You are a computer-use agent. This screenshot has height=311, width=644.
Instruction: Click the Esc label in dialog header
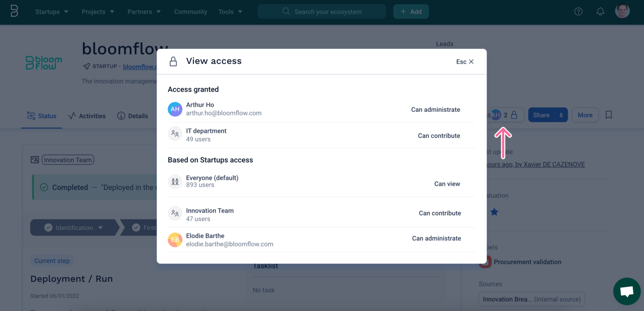[x=461, y=62]
